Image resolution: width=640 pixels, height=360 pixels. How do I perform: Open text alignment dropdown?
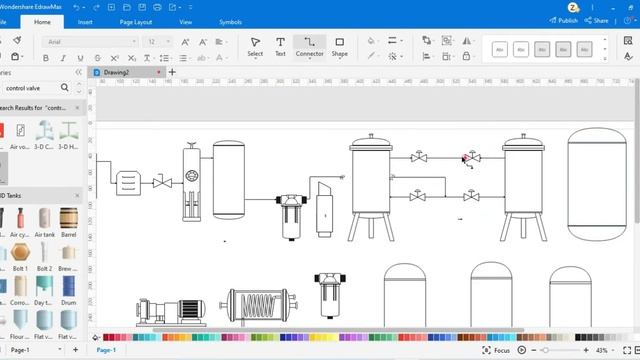[221, 42]
